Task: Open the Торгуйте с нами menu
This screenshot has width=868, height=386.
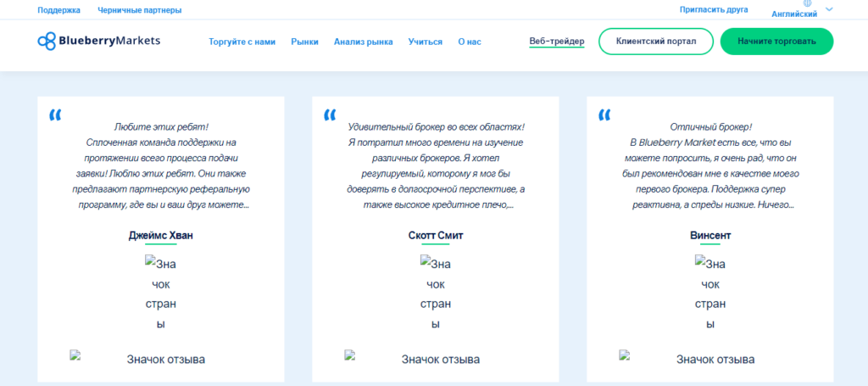Action: [x=242, y=42]
